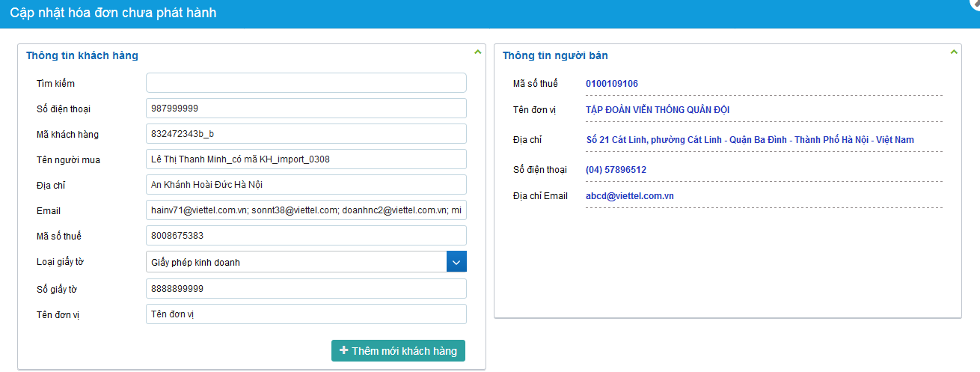The width and height of the screenshot is (980, 372).
Task: Click the Thông tin người bán panel title
Action: pos(555,55)
